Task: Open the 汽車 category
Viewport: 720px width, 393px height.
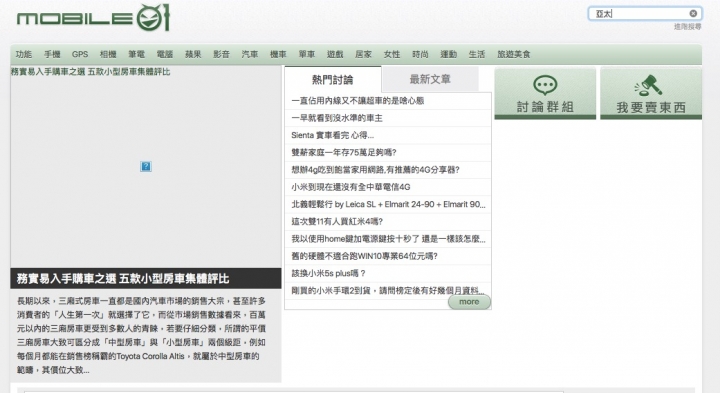Action: pyautogui.click(x=250, y=54)
